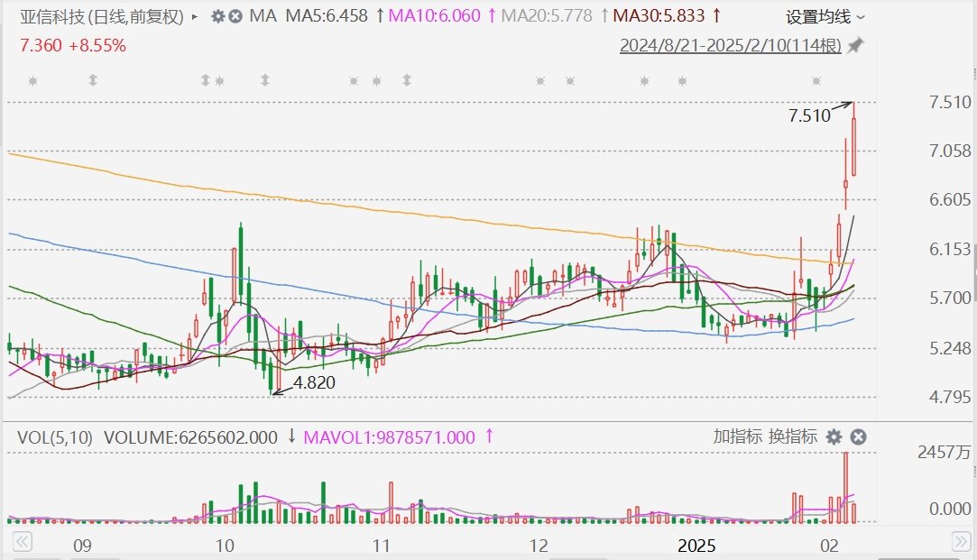Click the price change 7.360 +8.55%

click(73, 45)
